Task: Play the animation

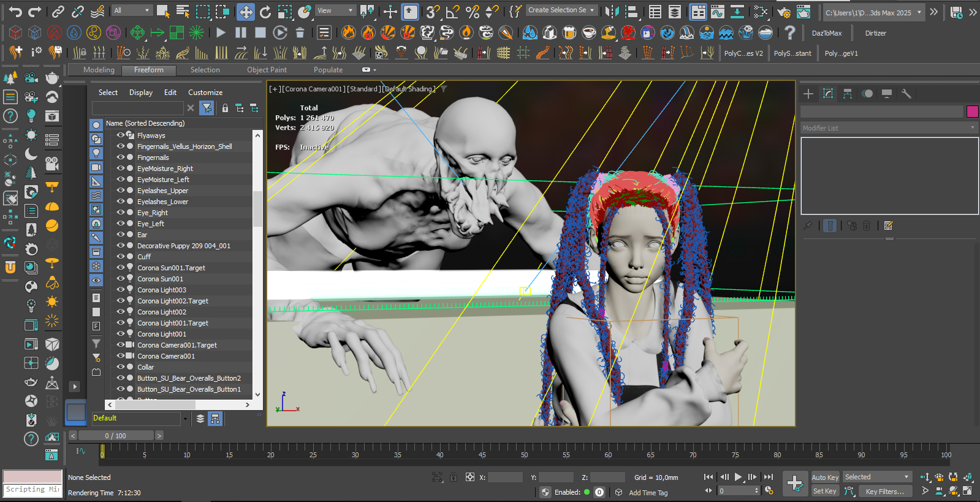Action: [x=738, y=477]
